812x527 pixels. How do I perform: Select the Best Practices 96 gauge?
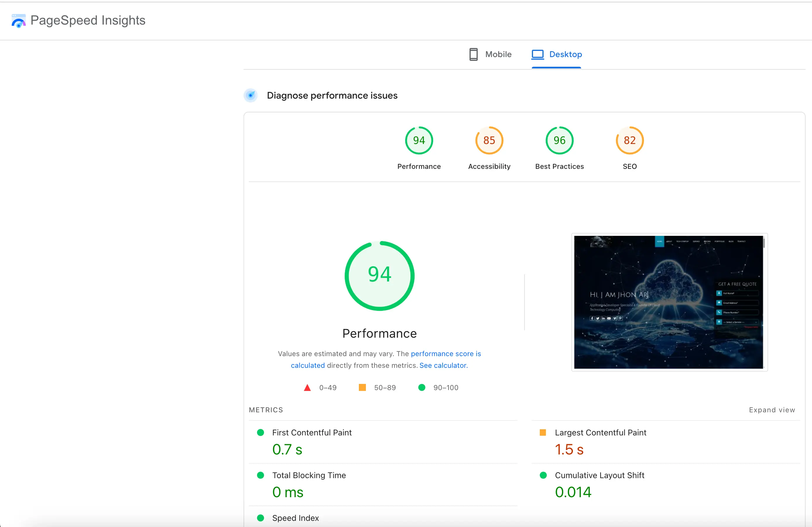point(559,140)
